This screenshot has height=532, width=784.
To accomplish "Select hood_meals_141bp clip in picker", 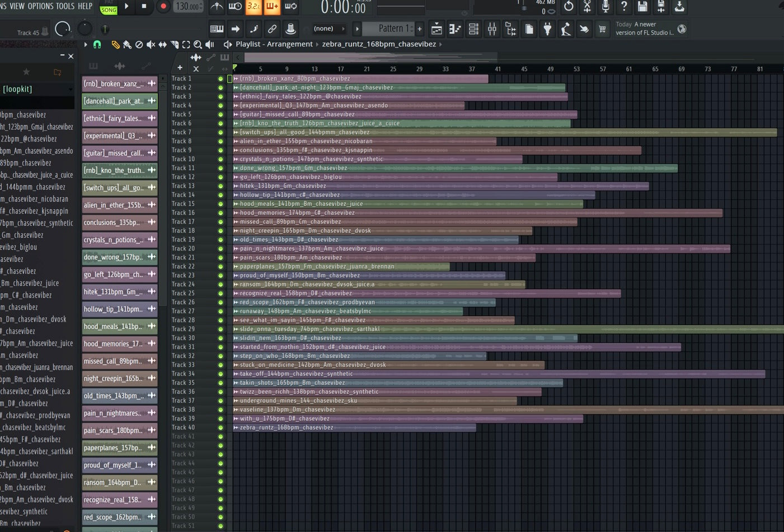I will (120, 327).
